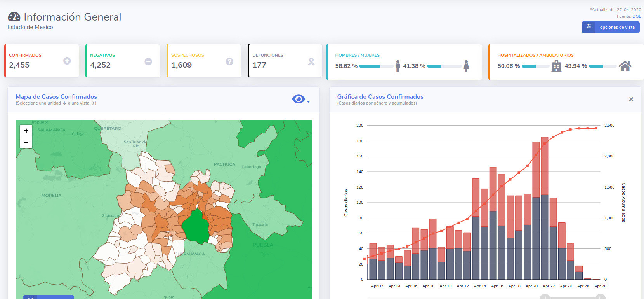Click the 50.06 % hospitalizados value
The width and height of the screenshot is (644, 299).
tap(509, 66)
